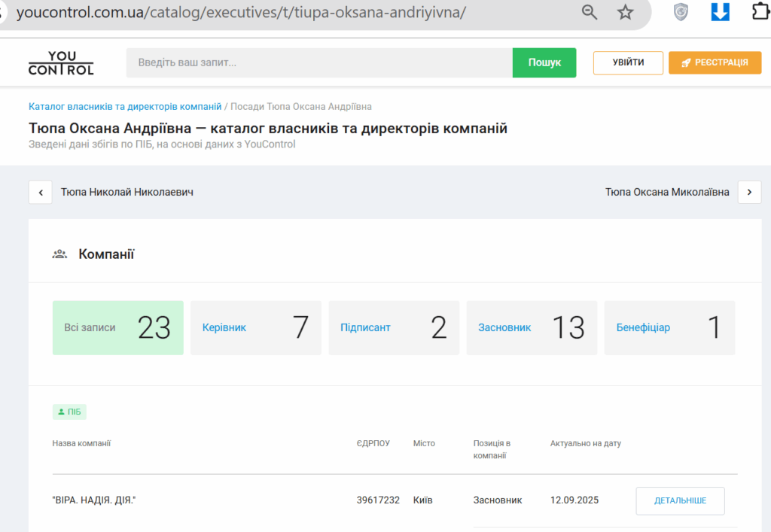771x532 pixels.
Task: Click the Позиція в компанії column header
Action: (492, 449)
